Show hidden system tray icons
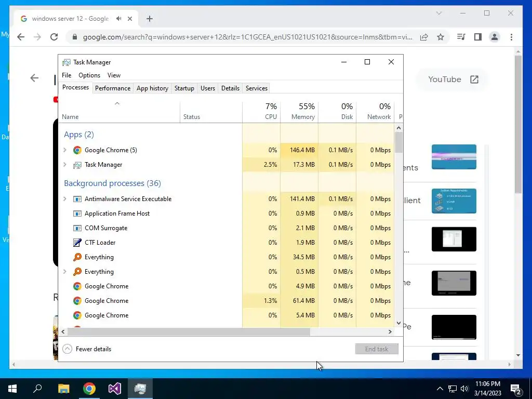The height and width of the screenshot is (399, 532). (x=440, y=389)
